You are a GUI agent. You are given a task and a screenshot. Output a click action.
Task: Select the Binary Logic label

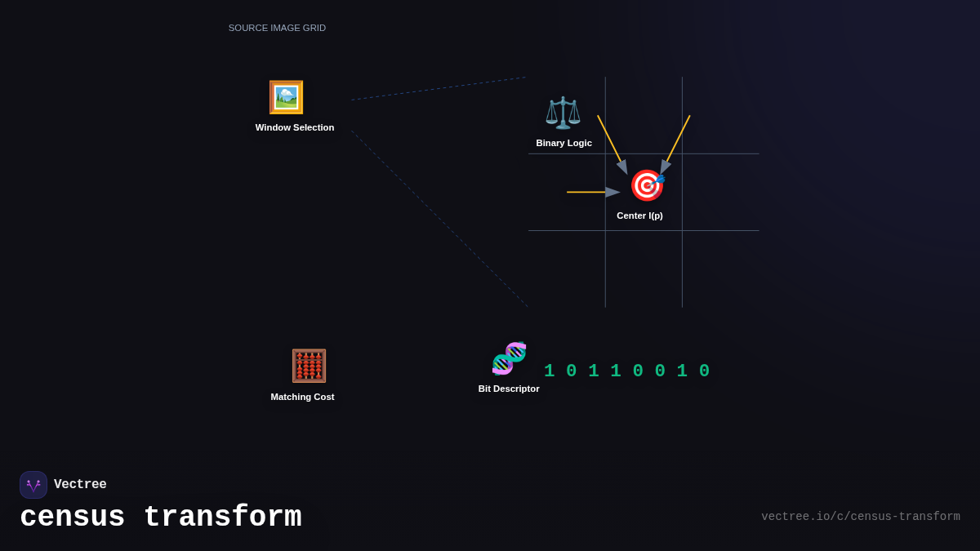(x=563, y=143)
